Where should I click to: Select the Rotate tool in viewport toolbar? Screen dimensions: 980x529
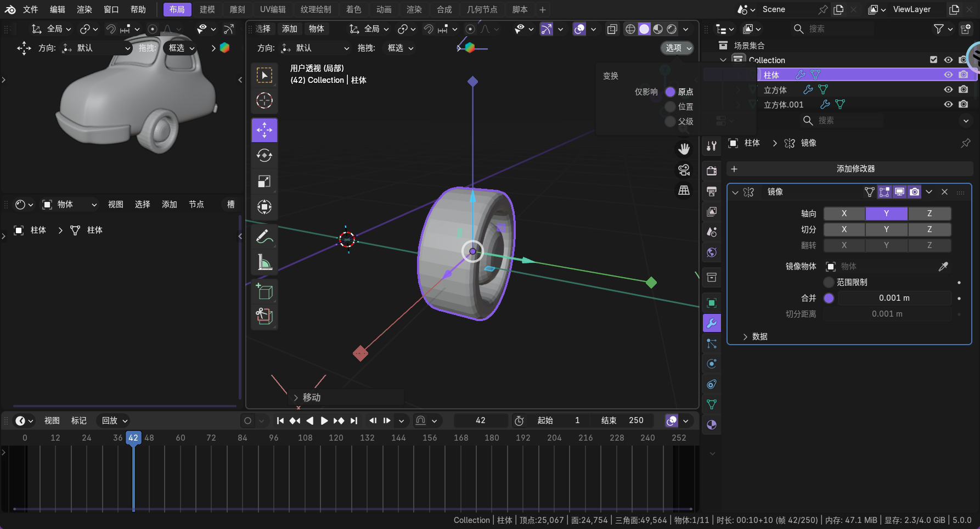pos(264,156)
